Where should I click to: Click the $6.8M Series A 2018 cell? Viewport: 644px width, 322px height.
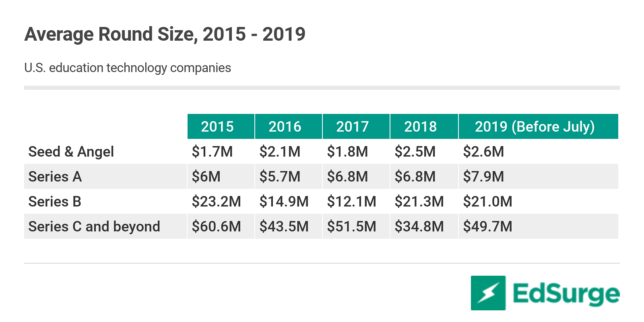click(424, 176)
